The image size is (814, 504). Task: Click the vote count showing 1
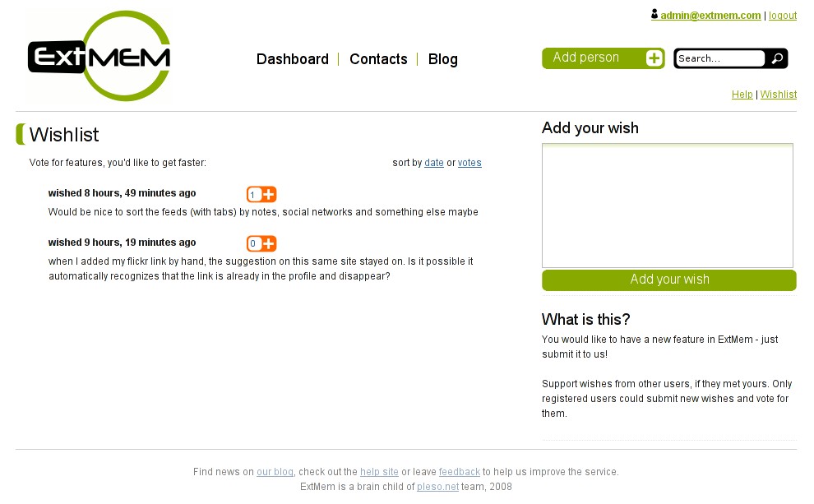point(253,195)
